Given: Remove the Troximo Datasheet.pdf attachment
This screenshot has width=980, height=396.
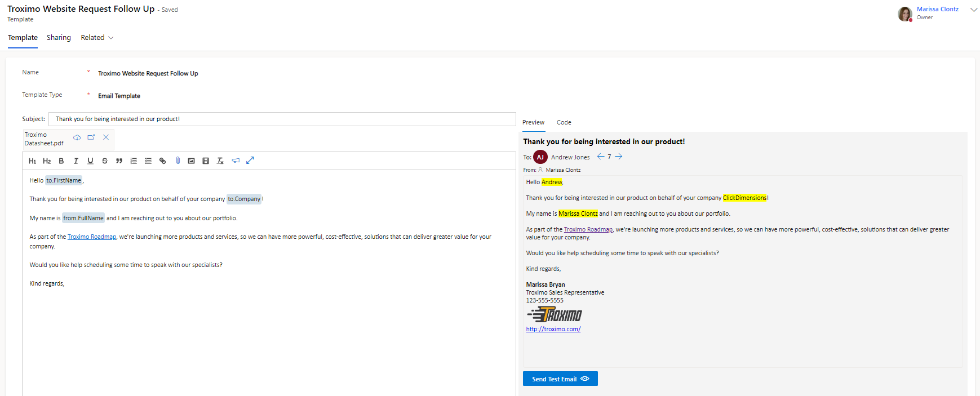Looking at the screenshot, I should point(106,137).
